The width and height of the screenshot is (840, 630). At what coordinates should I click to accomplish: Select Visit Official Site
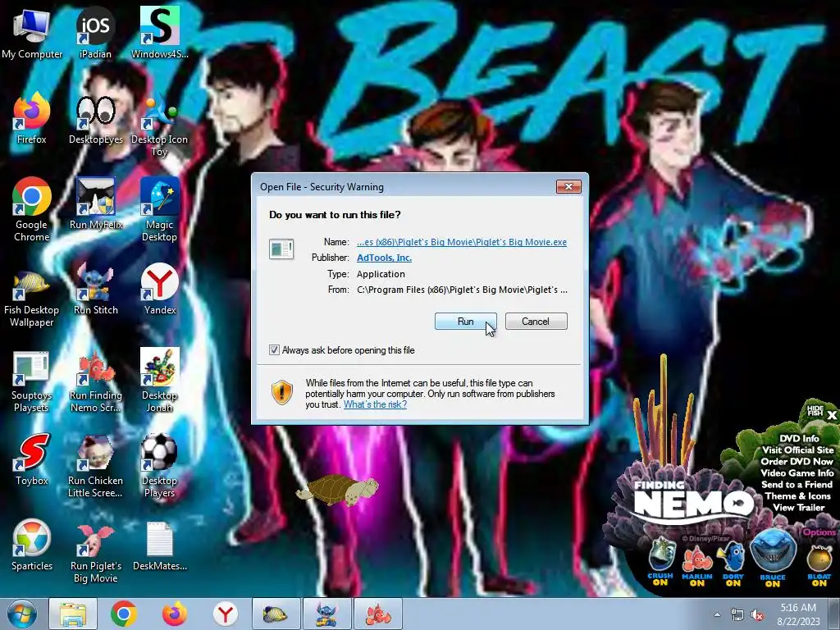click(x=797, y=450)
